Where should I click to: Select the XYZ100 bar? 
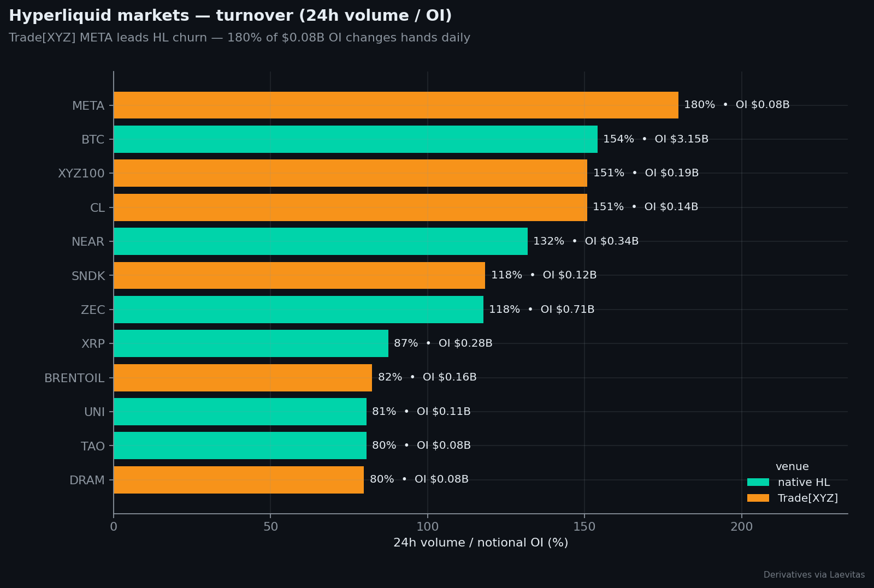click(x=350, y=173)
